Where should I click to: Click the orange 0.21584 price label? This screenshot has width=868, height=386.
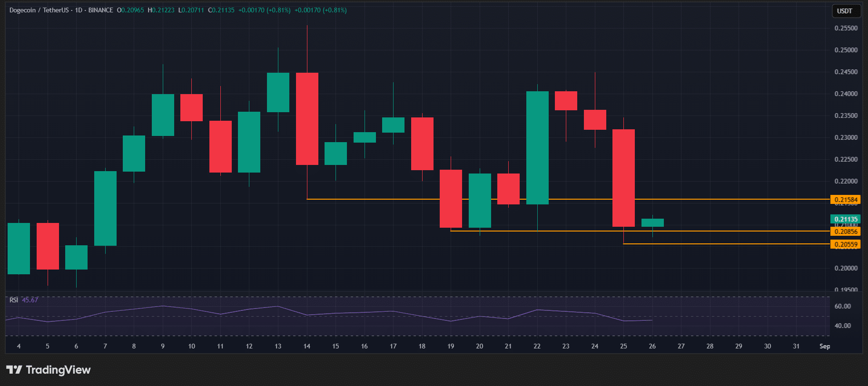845,200
